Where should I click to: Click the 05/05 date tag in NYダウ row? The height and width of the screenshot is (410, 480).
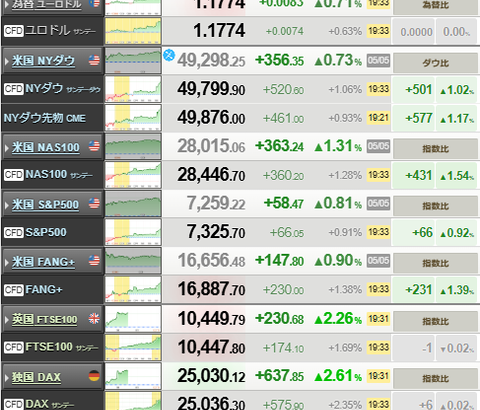click(x=378, y=61)
